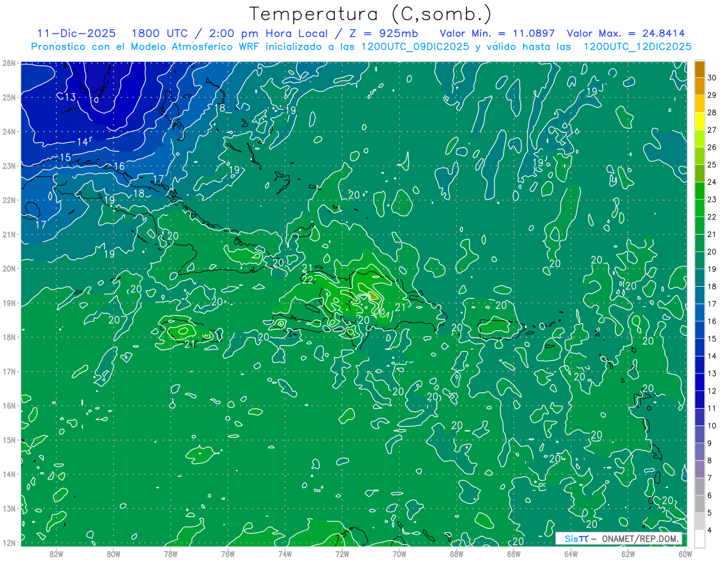Click the value 10 on the color scale
The width and height of the screenshot is (728, 562).
[712, 426]
